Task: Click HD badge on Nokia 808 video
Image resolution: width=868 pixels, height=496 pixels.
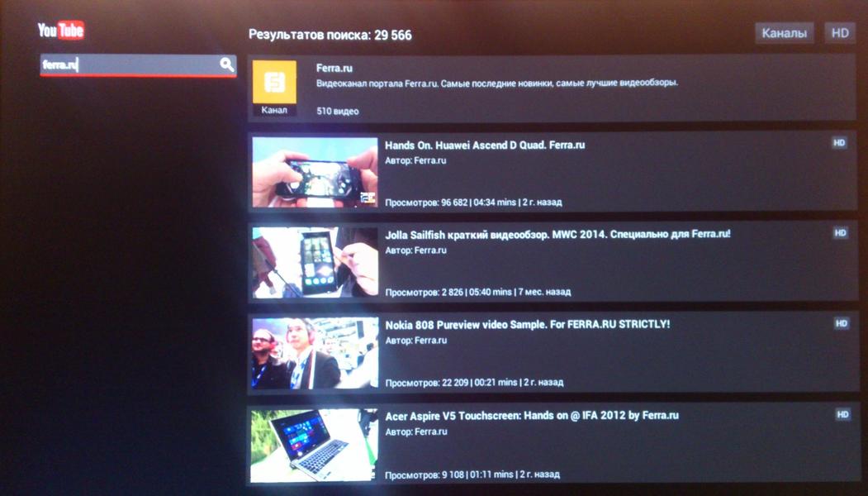Action: coord(842,323)
